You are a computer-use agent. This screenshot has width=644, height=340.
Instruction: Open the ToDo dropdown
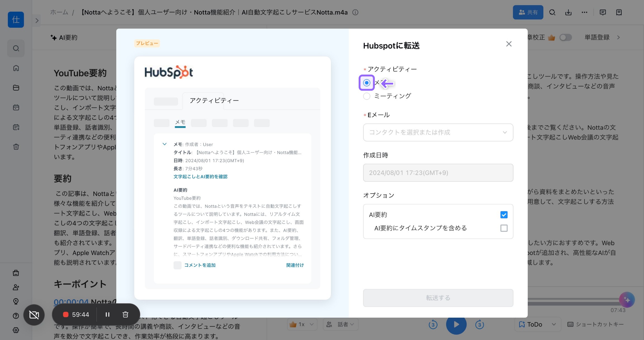[x=538, y=324]
